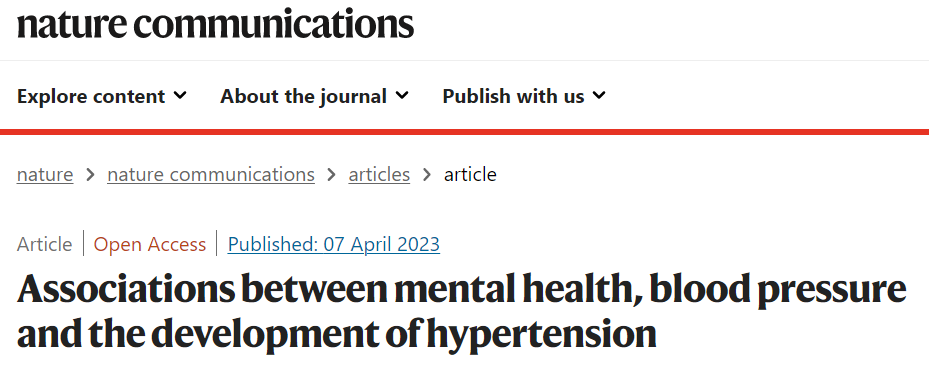This screenshot has height=365, width=929.
Task: Click the gray Article type label
Action: (44, 244)
